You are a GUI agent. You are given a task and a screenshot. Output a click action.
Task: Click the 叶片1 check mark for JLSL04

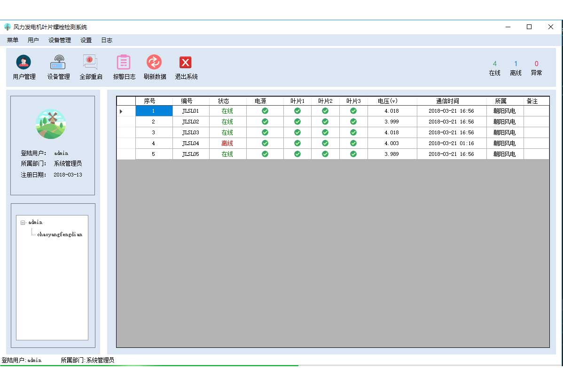(297, 143)
